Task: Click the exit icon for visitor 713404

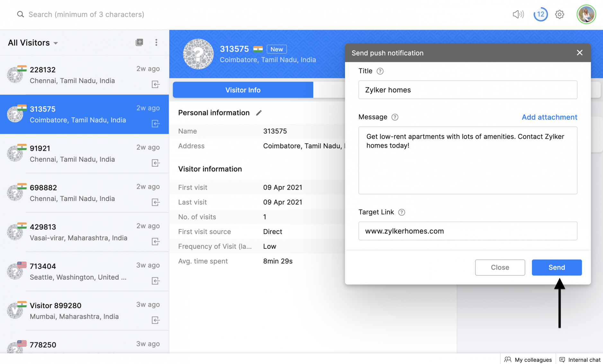Action: pos(156,281)
